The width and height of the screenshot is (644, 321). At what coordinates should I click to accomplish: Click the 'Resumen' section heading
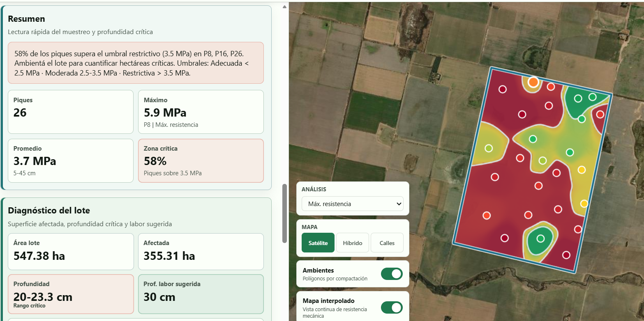(x=27, y=19)
